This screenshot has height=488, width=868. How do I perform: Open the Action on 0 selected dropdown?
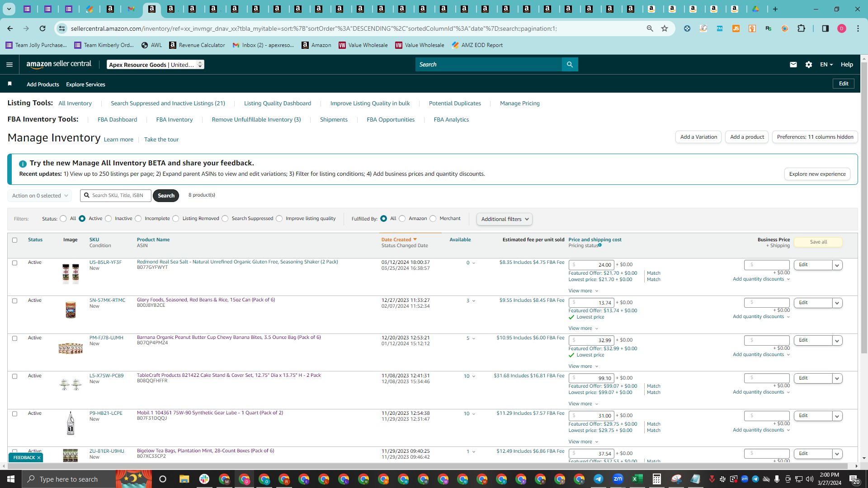[x=39, y=196]
